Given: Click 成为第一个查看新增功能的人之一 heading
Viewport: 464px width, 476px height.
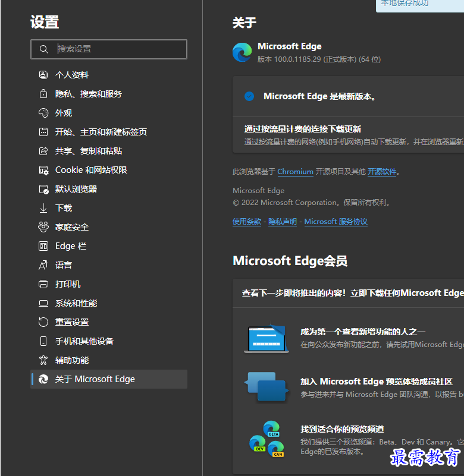Looking at the screenshot, I should pyautogui.click(x=363, y=332).
